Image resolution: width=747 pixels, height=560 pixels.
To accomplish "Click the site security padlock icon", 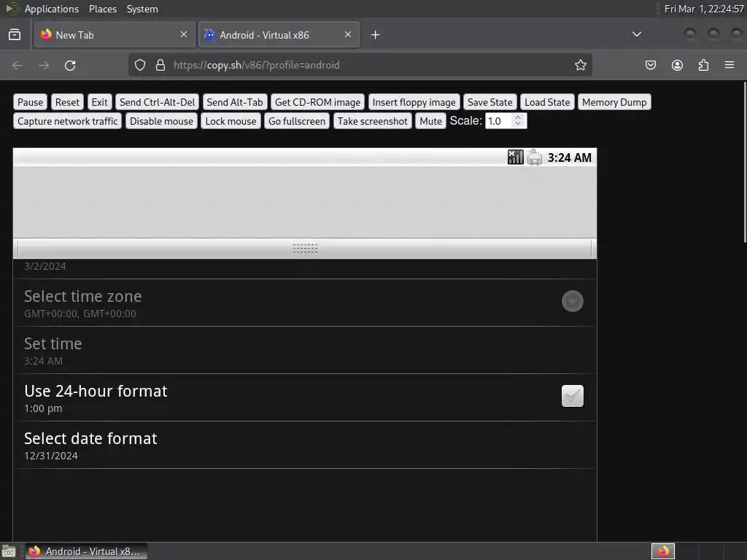I will click(160, 65).
